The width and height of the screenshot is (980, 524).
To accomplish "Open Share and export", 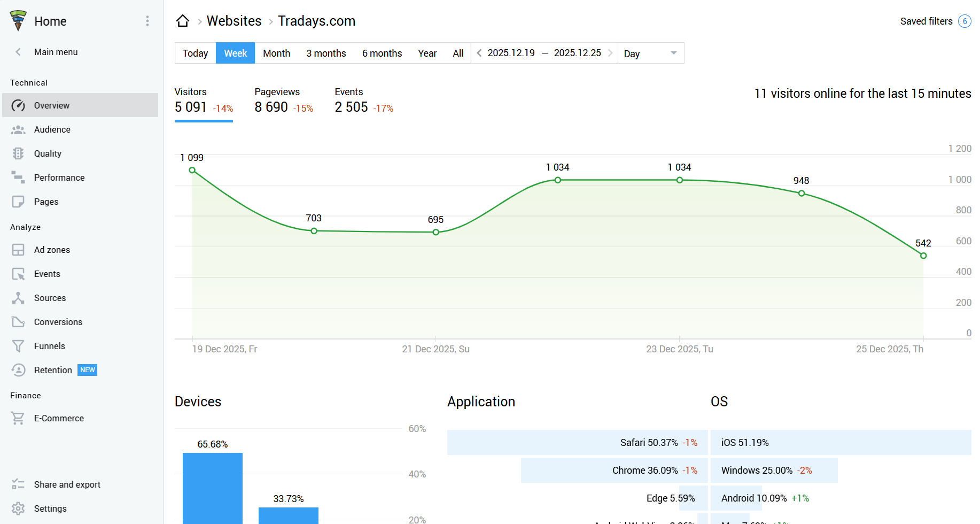I will (80, 484).
